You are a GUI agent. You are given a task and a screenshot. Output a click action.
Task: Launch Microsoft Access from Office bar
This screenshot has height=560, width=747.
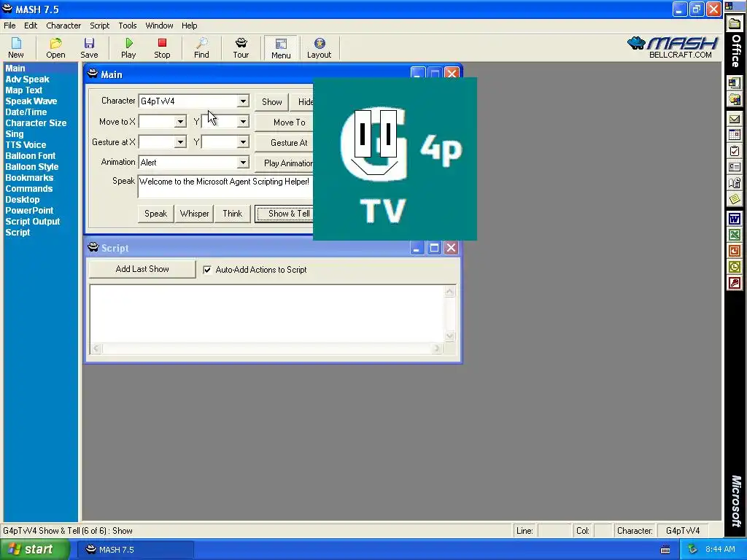coord(735,284)
